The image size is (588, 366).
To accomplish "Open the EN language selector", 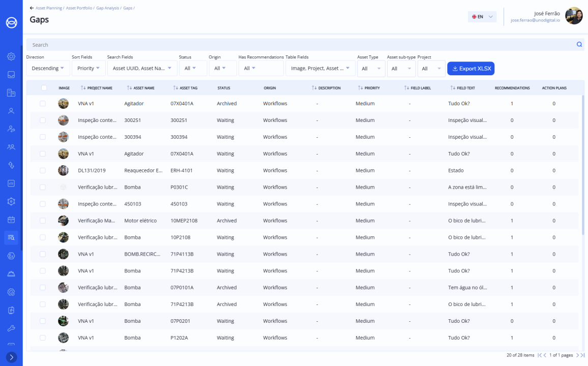I will 482,17.
